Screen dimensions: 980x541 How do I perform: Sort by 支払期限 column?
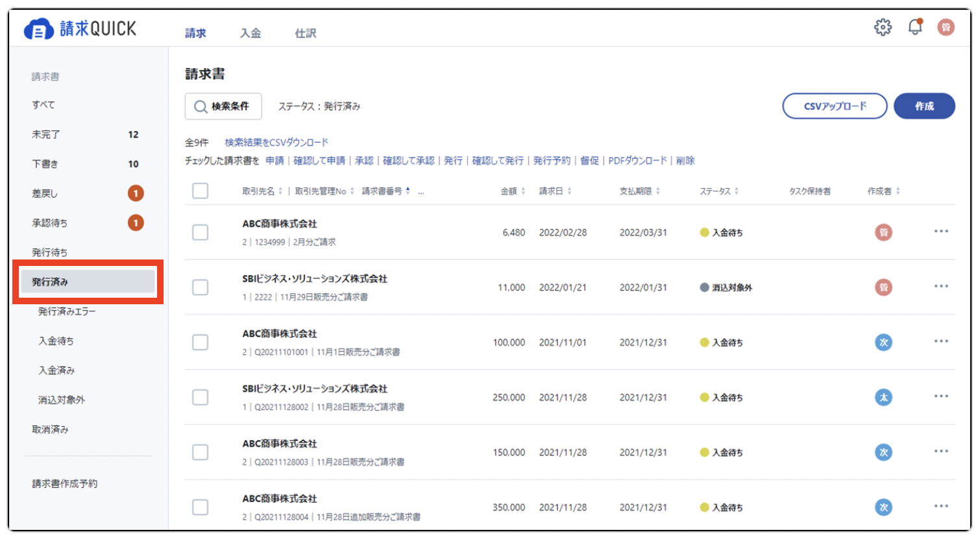click(640, 191)
